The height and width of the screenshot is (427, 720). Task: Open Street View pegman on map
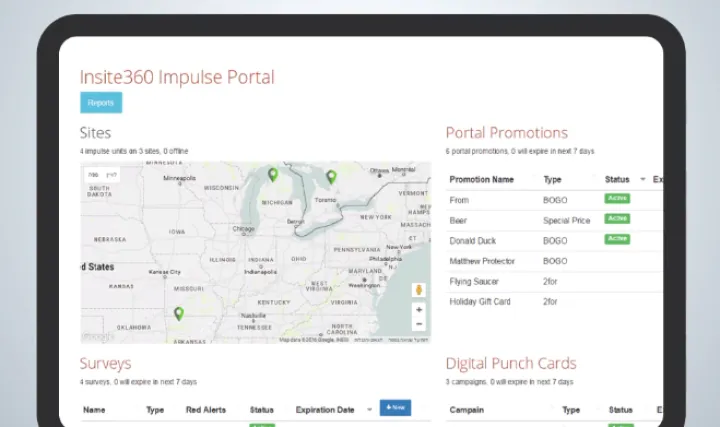[x=418, y=289]
